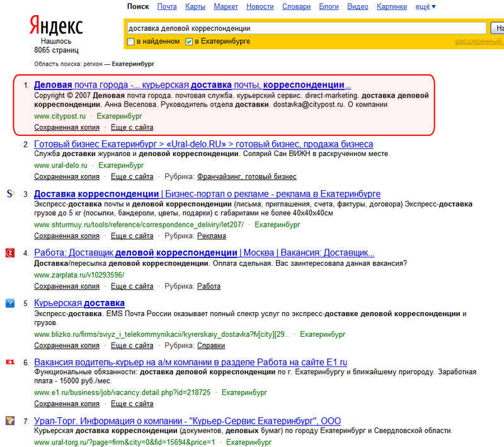Viewport: 504px width, 447px height.
Task: Switch to the Карты service
Action: pyautogui.click(x=195, y=7)
